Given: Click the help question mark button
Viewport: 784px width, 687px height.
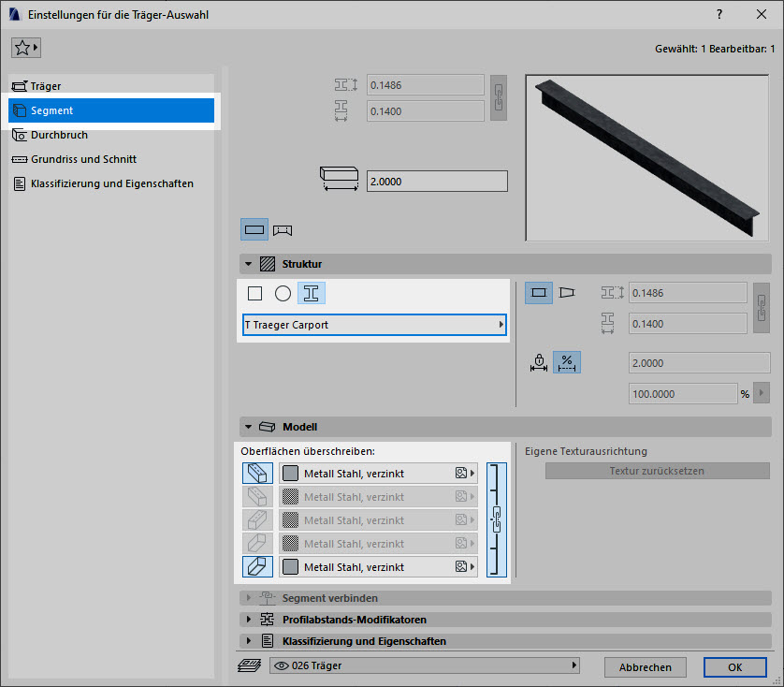Looking at the screenshot, I should (x=719, y=14).
